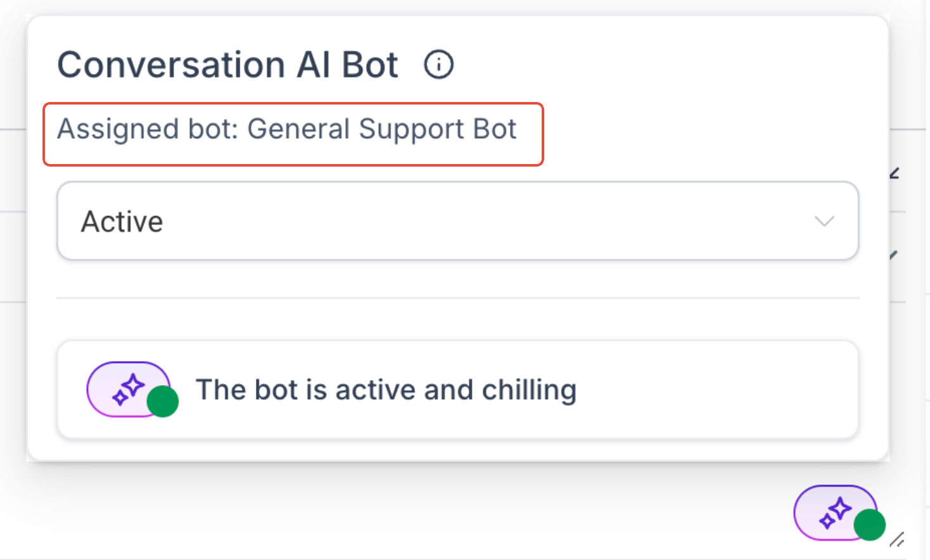The image size is (930, 560).
Task: Click the resize handle at bottom corner
Action: coord(897,539)
